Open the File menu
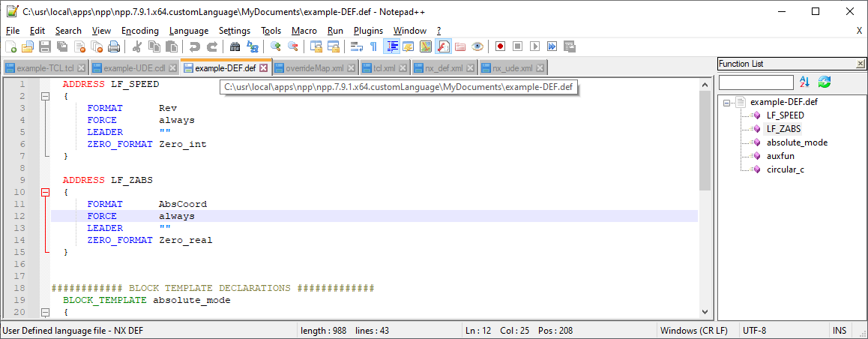 [x=13, y=31]
